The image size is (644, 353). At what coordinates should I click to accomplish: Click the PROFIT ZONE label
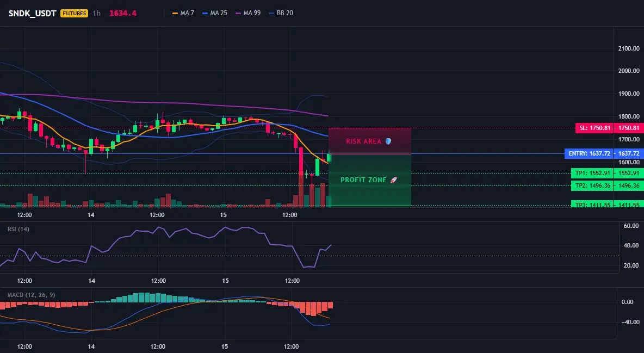coord(363,180)
